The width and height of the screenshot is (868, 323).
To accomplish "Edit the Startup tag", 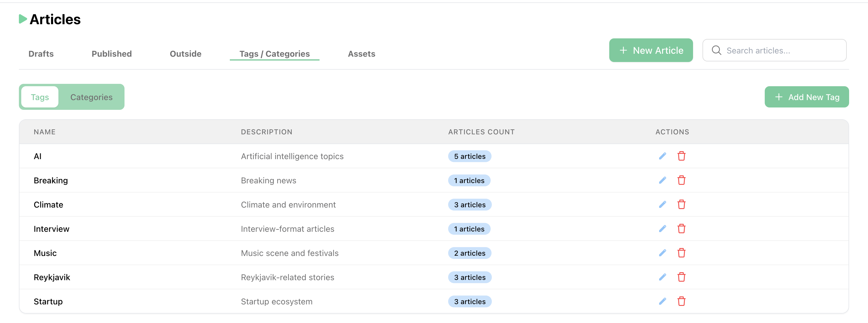I will (662, 301).
